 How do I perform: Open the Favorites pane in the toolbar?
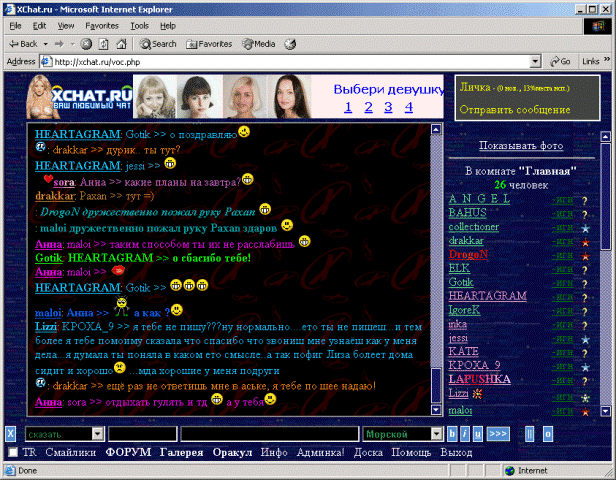coord(209,44)
